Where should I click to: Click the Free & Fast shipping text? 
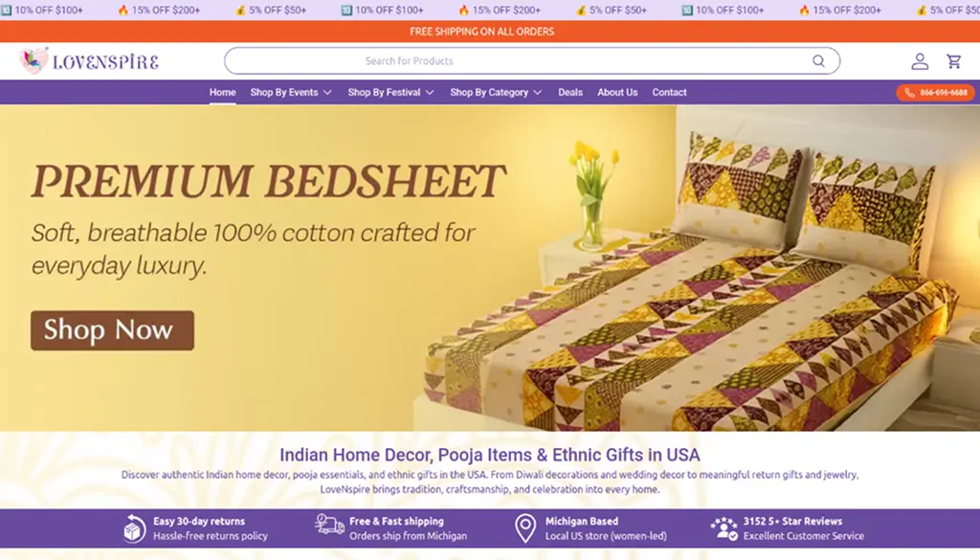(x=396, y=522)
